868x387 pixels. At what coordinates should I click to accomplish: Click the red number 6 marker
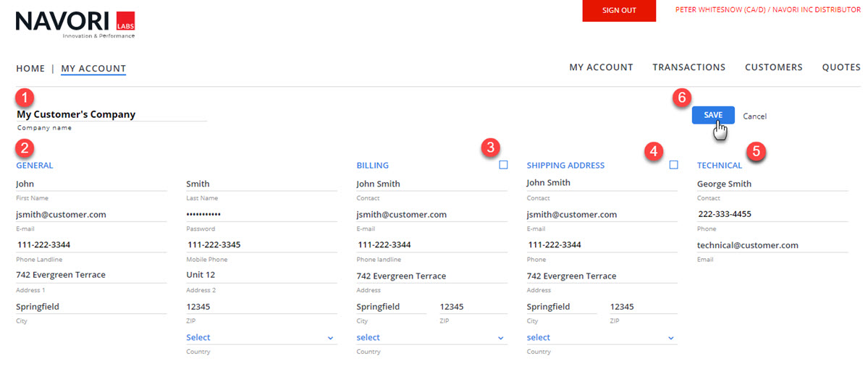[x=681, y=98]
